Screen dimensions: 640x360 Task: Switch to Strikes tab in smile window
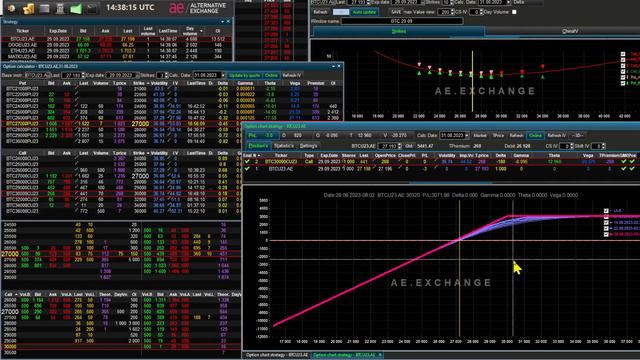click(x=398, y=31)
